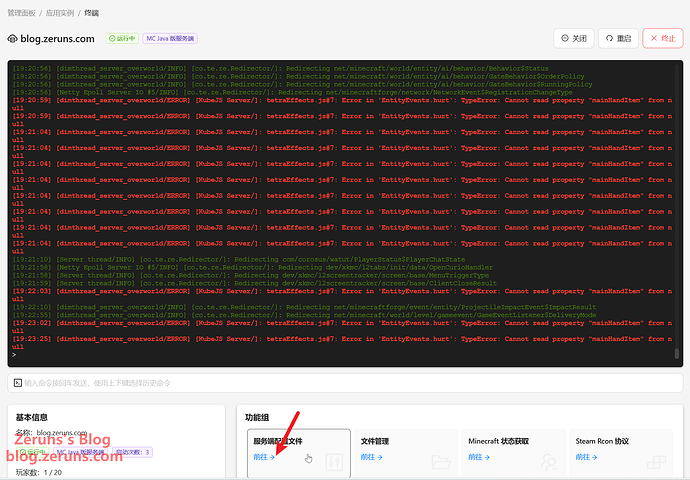Click the refresh icon inside the 重启 button
The image size is (690, 480).
click(609, 38)
